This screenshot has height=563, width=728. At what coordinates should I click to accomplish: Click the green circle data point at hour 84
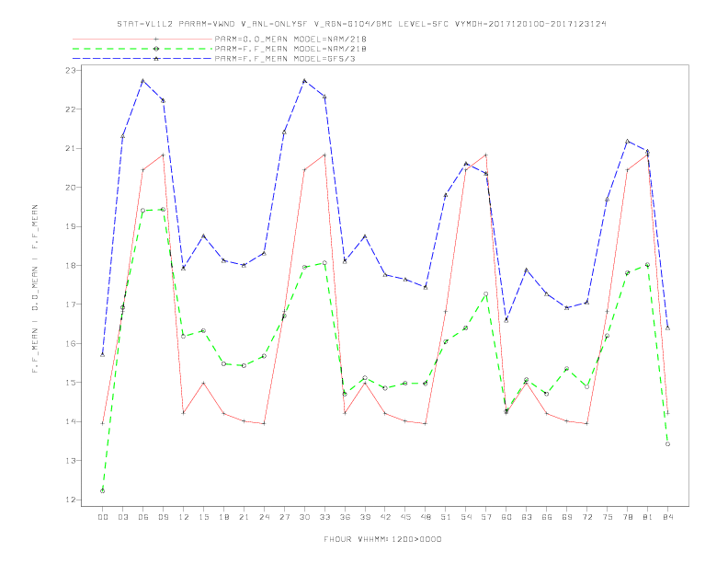(x=667, y=444)
